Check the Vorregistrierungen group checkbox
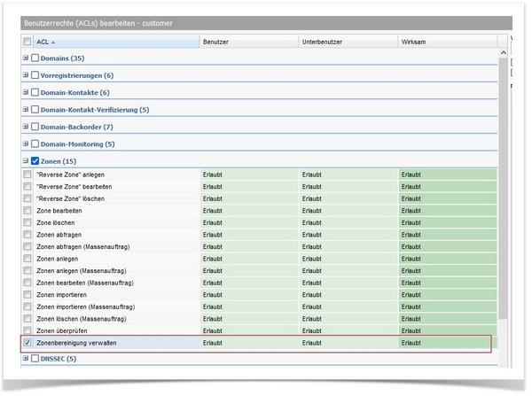The height and width of the screenshot is (396, 532). [35, 75]
